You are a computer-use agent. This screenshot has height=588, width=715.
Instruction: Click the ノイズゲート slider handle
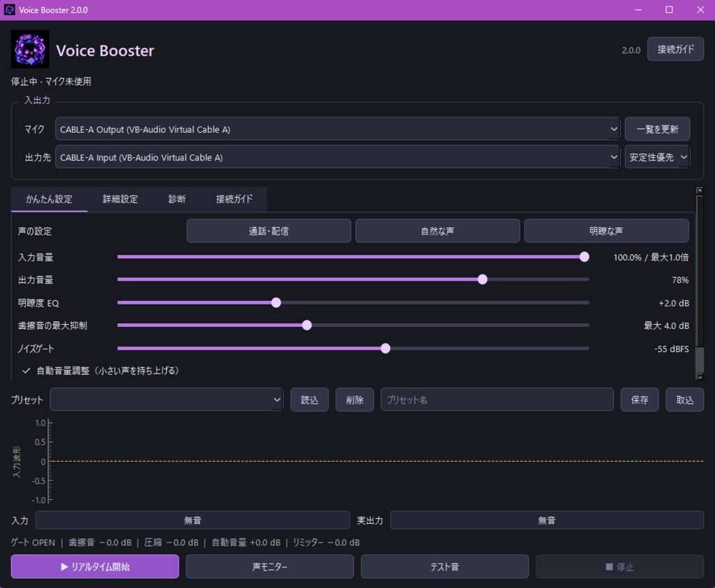coord(385,348)
